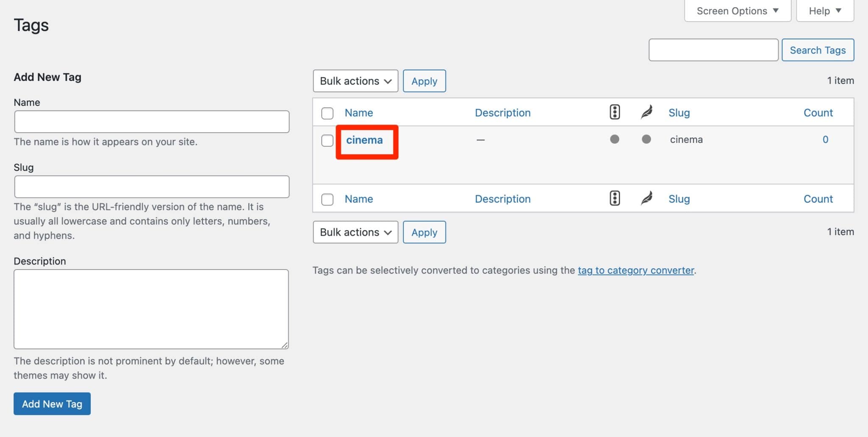This screenshot has width=868, height=437.
Task: Click the Add New Tag button
Action: pyautogui.click(x=52, y=404)
